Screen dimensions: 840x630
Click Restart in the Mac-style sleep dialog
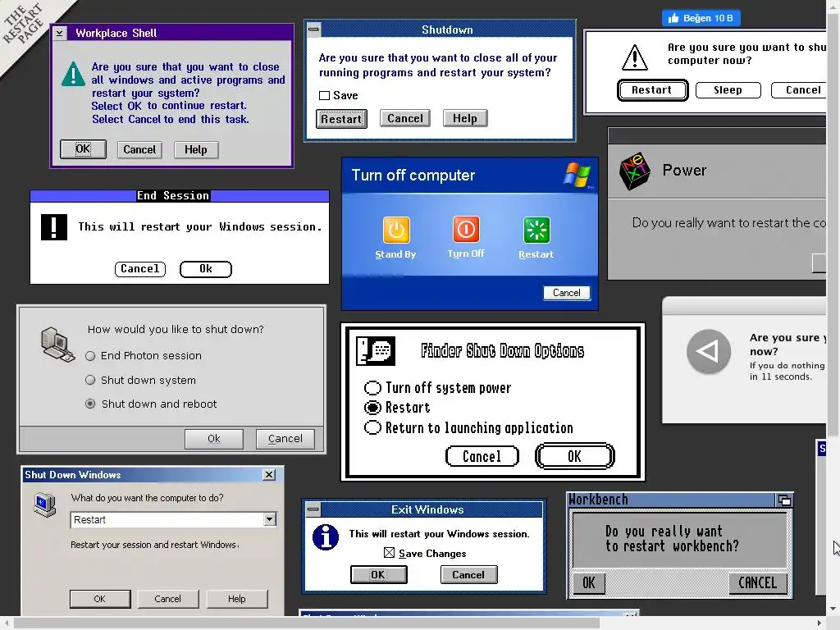[652, 90]
